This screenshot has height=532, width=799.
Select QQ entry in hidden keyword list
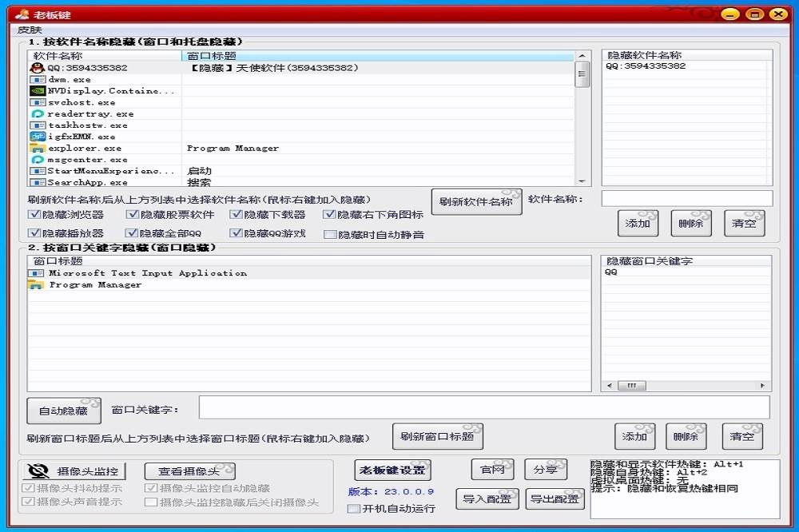(x=611, y=272)
